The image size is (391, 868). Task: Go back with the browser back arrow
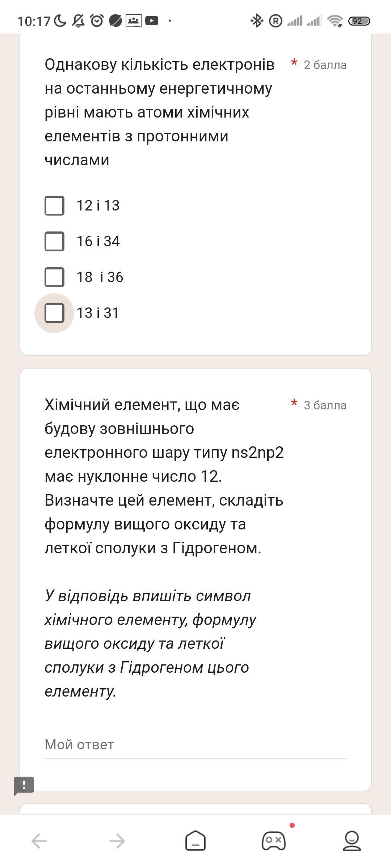pyautogui.click(x=39, y=841)
